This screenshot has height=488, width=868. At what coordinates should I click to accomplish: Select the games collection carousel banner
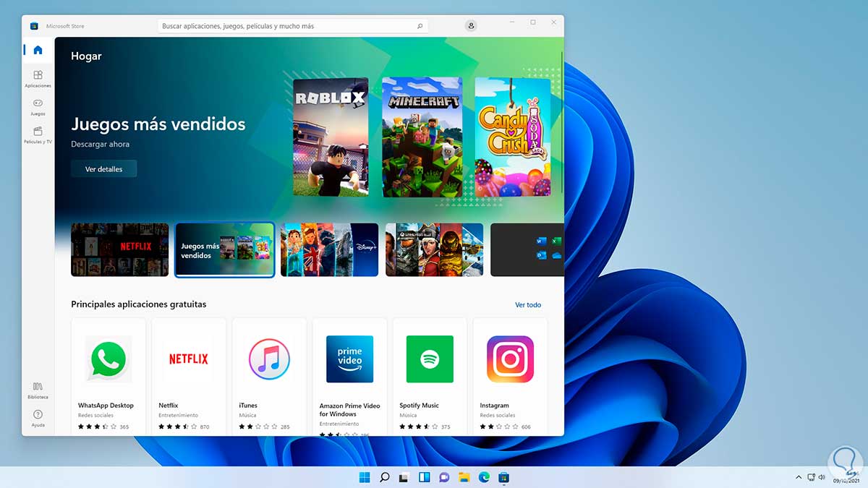434,249
